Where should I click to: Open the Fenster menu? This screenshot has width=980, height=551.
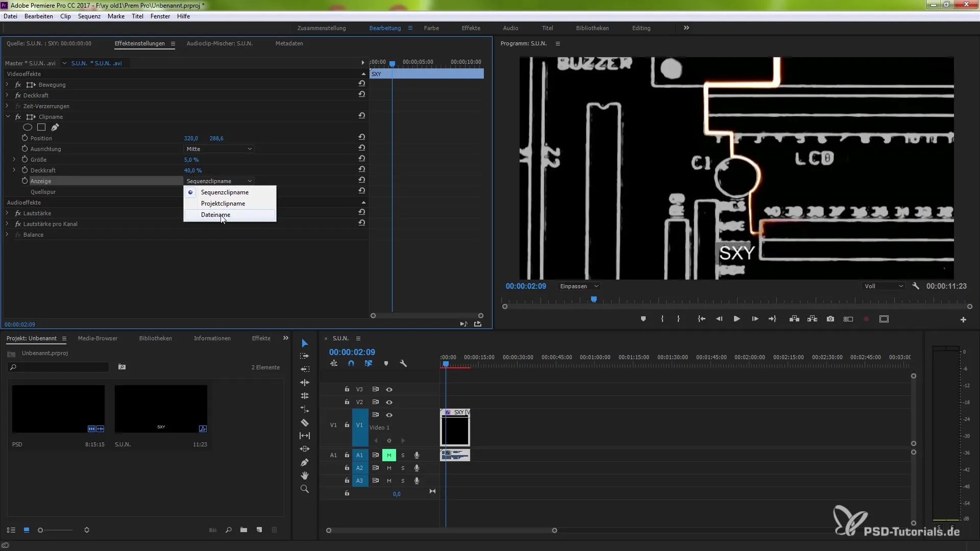click(x=160, y=16)
